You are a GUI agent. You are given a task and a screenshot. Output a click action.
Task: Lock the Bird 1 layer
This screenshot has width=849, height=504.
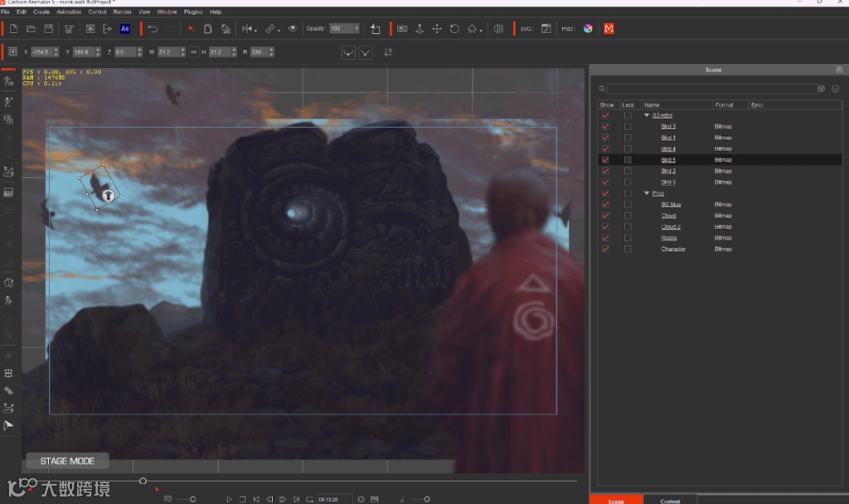click(x=628, y=138)
